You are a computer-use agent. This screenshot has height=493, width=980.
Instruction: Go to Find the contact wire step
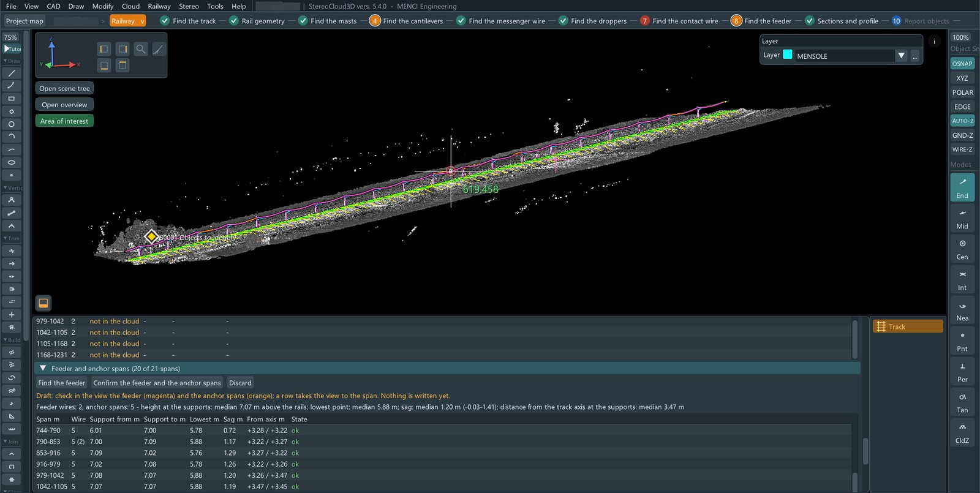pos(679,21)
